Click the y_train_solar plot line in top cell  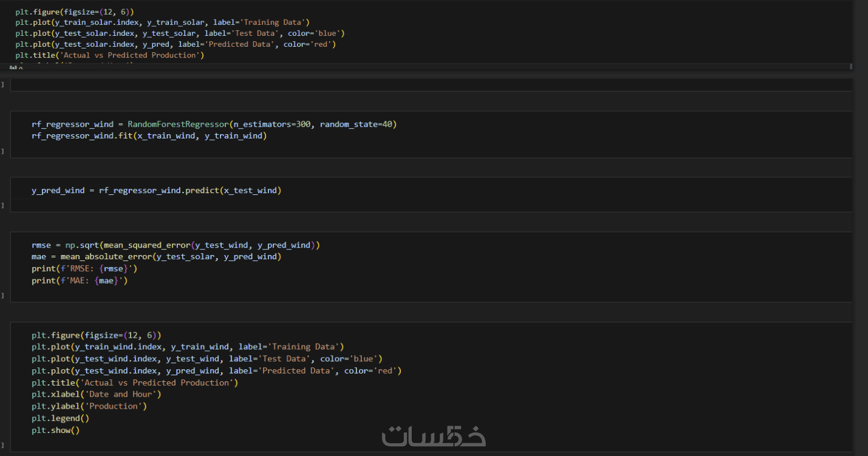(x=162, y=22)
